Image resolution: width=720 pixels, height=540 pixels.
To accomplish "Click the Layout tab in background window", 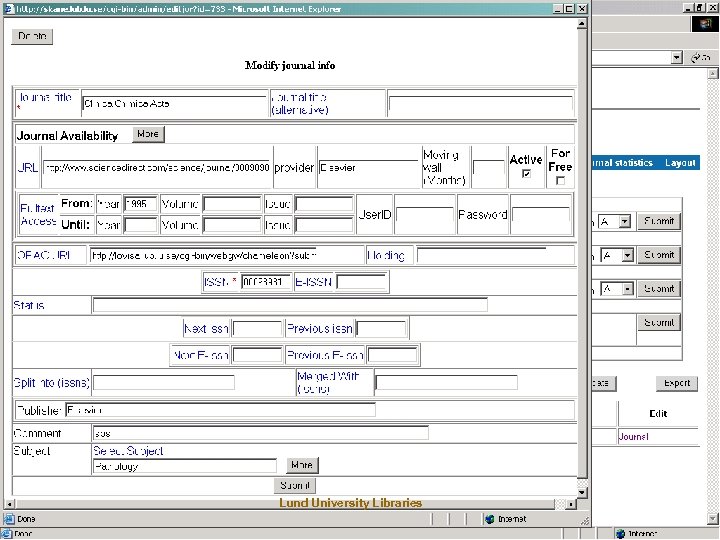I will (680, 163).
